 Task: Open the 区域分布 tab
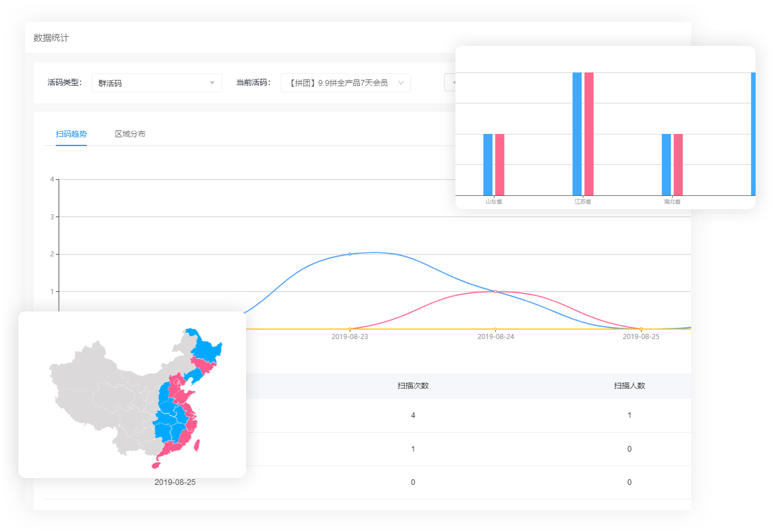point(130,134)
